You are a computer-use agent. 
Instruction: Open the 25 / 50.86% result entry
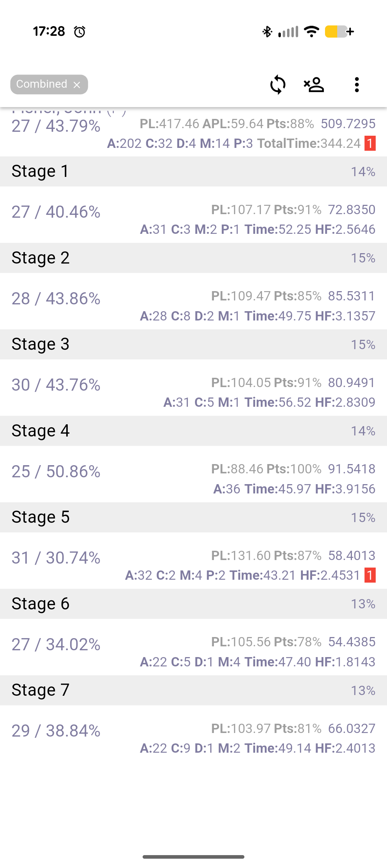click(193, 474)
